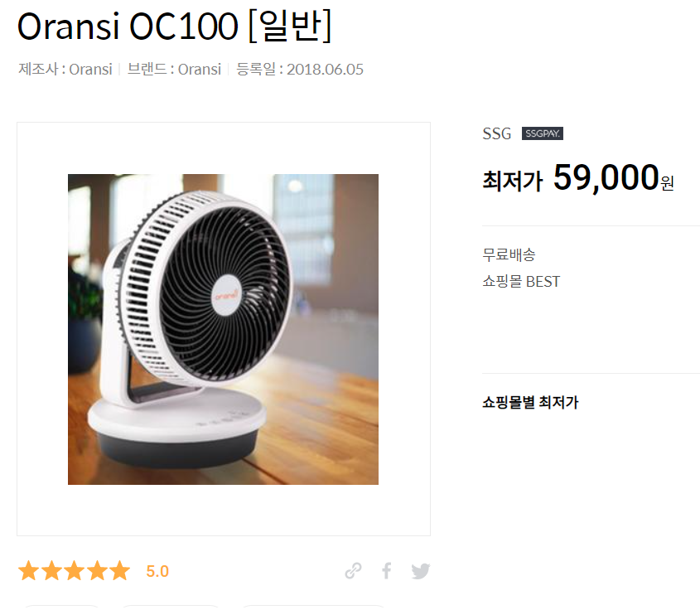
Task: Click the fifth orange rating star
Action: (119, 571)
